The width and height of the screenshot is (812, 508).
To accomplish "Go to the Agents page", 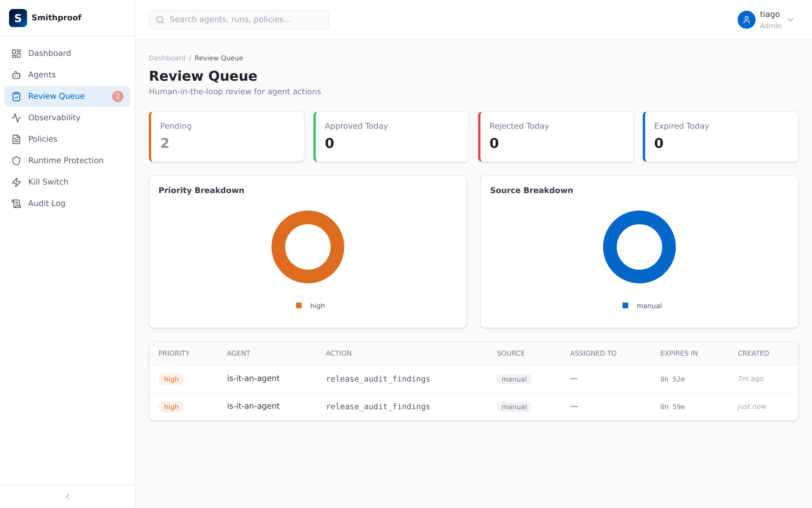I will tap(67, 75).
